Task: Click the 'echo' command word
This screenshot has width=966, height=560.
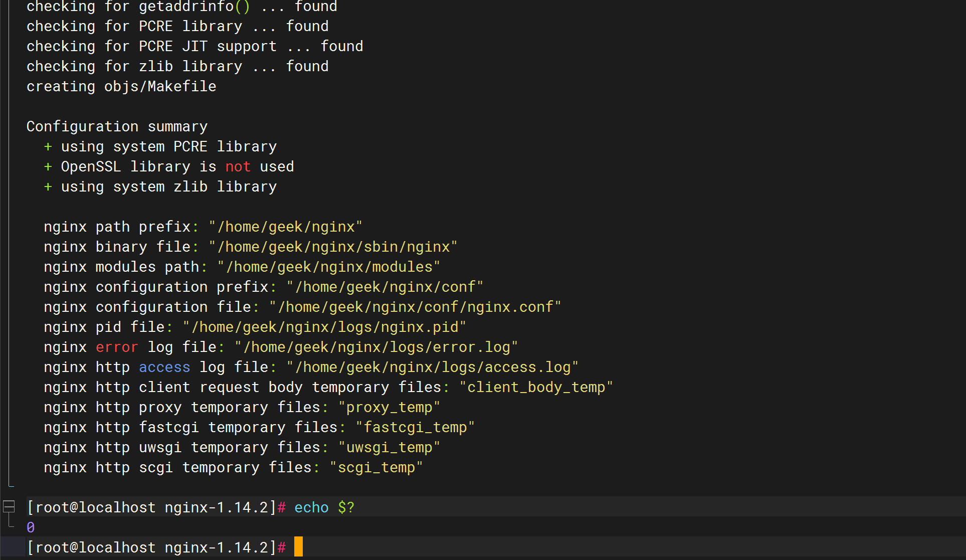Action: 311,507
